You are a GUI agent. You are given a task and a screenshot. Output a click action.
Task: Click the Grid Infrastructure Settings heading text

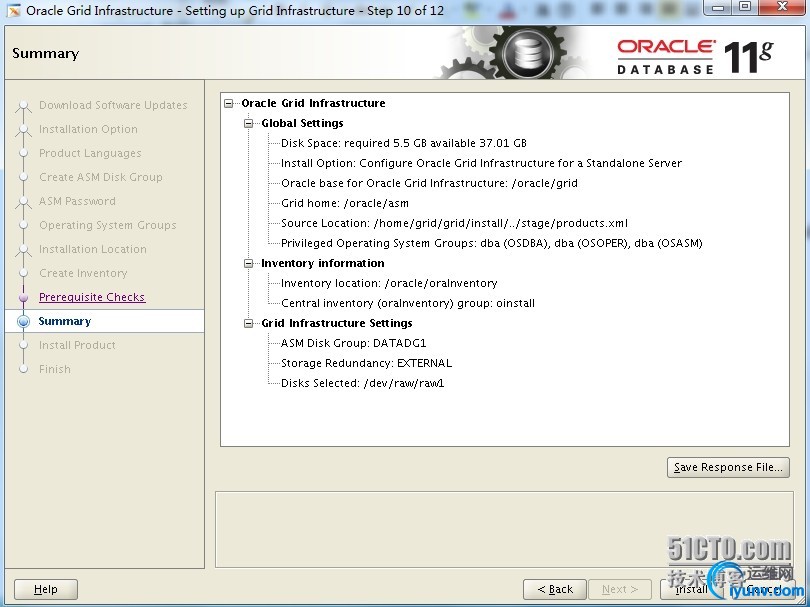[337, 323]
